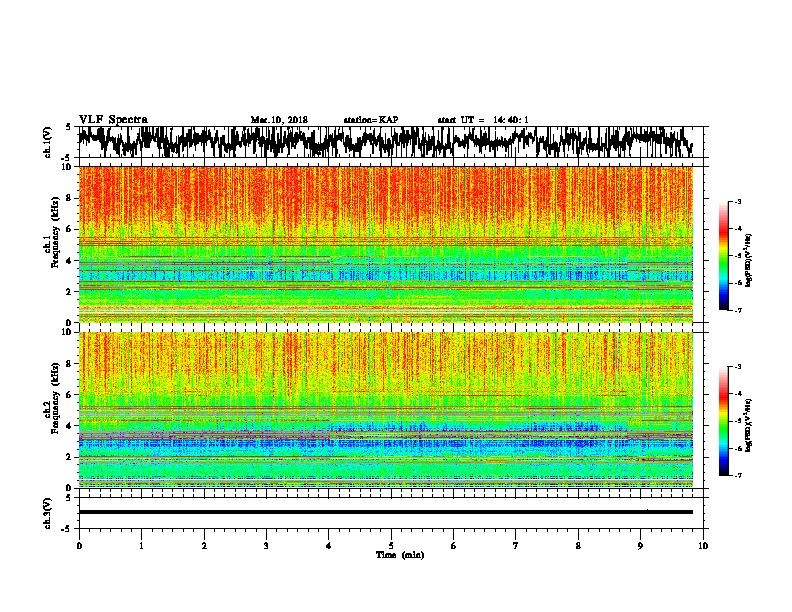Click the "station=KAP" header label

tap(371, 120)
